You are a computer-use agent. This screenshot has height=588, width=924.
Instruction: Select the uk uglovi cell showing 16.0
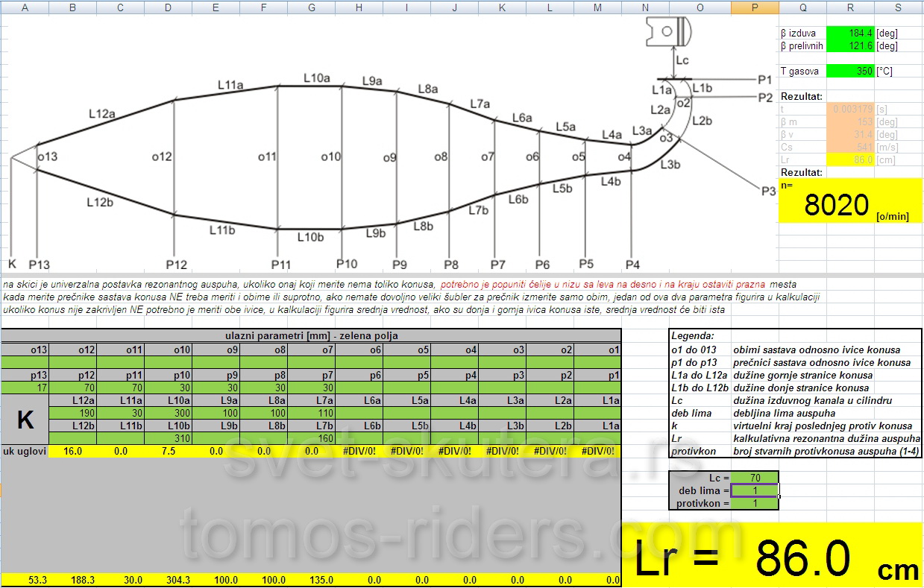coord(72,451)
